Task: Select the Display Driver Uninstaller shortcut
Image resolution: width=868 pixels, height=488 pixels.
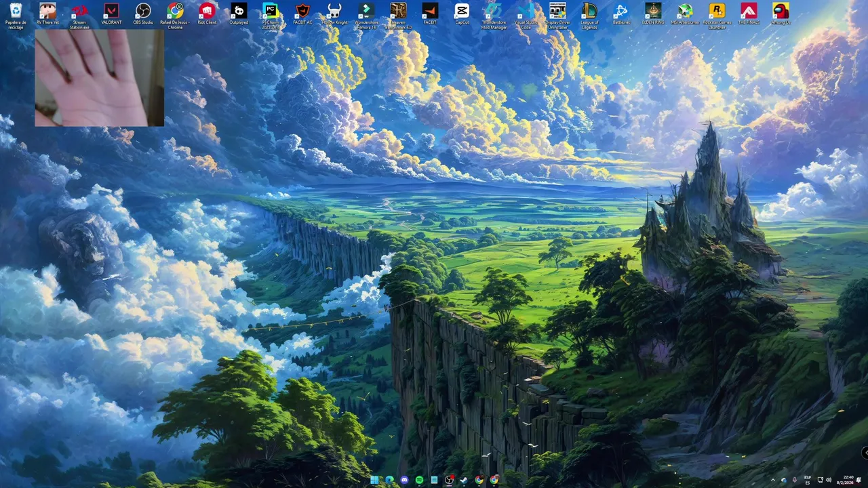Action: coord(557,16)
